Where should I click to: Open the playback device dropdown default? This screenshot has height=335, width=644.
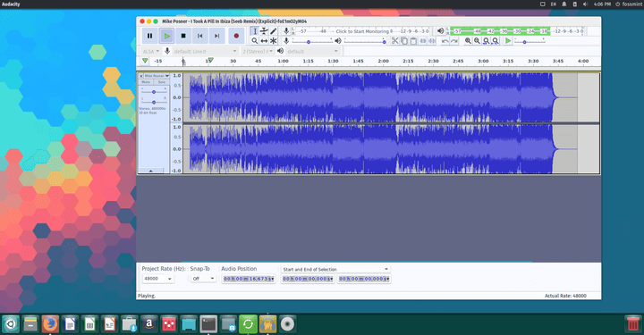312,51
